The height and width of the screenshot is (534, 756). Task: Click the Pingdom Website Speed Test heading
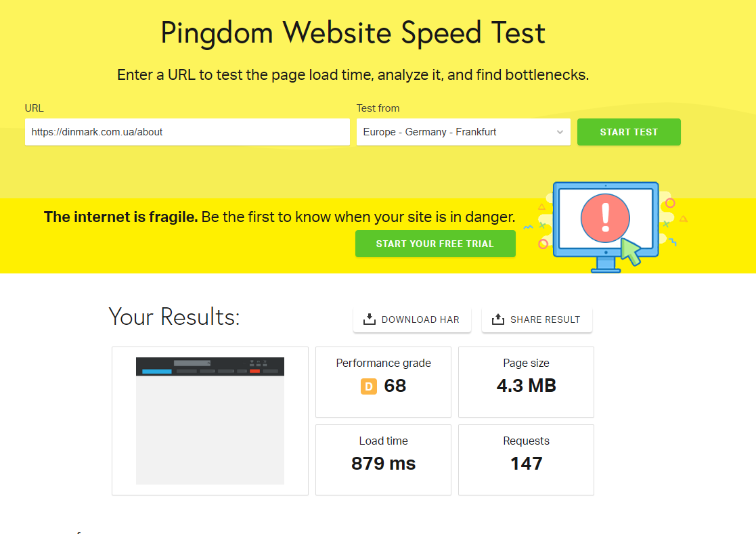(353, 33)
